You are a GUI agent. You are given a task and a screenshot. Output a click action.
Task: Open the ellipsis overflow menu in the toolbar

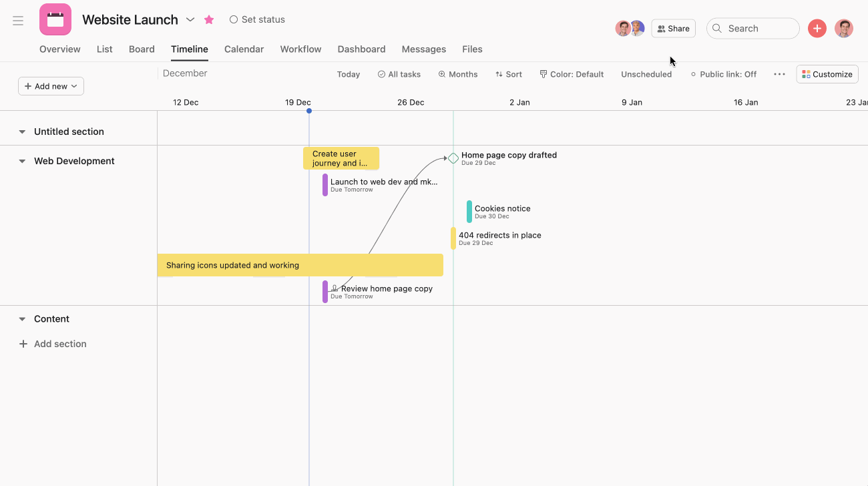pos(779,74)
